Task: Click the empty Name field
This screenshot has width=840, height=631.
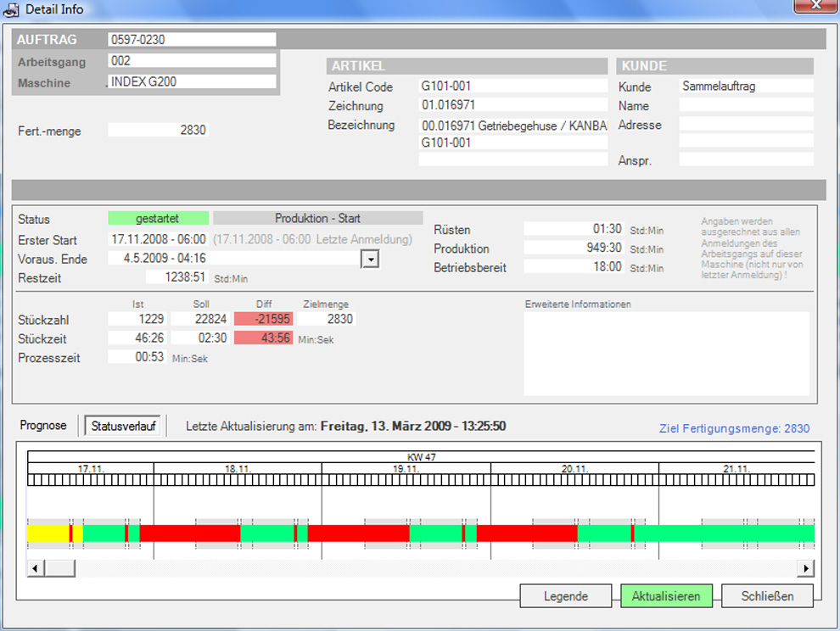Action: tap(747, 105)
